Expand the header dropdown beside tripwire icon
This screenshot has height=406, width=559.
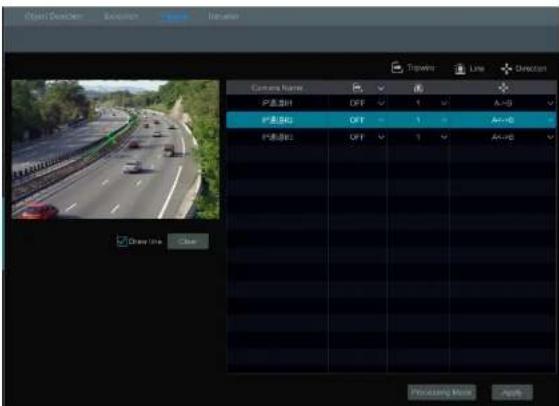click(381, 88)
